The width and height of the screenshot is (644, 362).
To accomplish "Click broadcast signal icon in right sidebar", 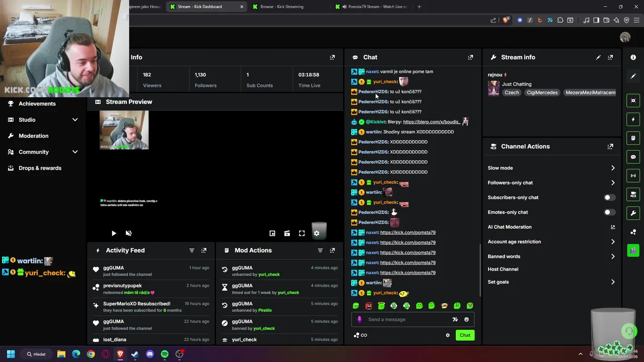I will pyautogui.click(x=633, y=175).
